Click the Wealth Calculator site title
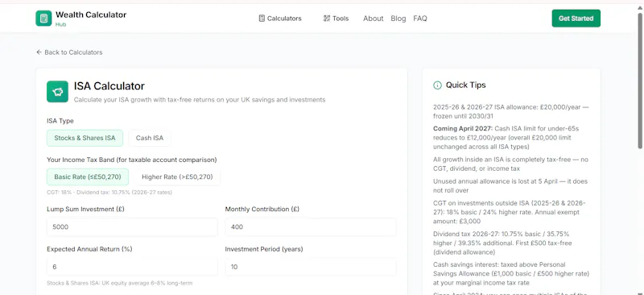Screen dimensions: 644x295 pyautogui.click(x=91, y=15)
